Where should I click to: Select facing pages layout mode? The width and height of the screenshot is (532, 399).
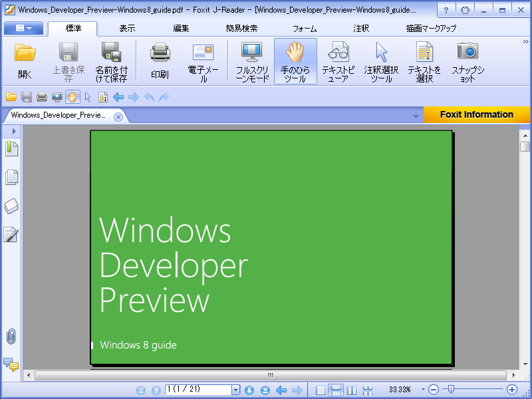point(352,390)
